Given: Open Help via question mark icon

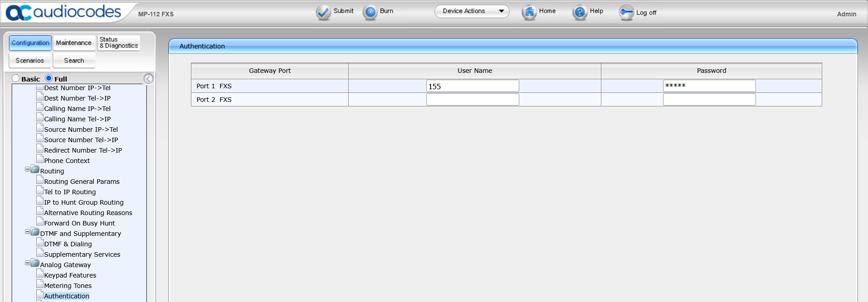Looking at the screenshot, I should click(x=580, y=12).
